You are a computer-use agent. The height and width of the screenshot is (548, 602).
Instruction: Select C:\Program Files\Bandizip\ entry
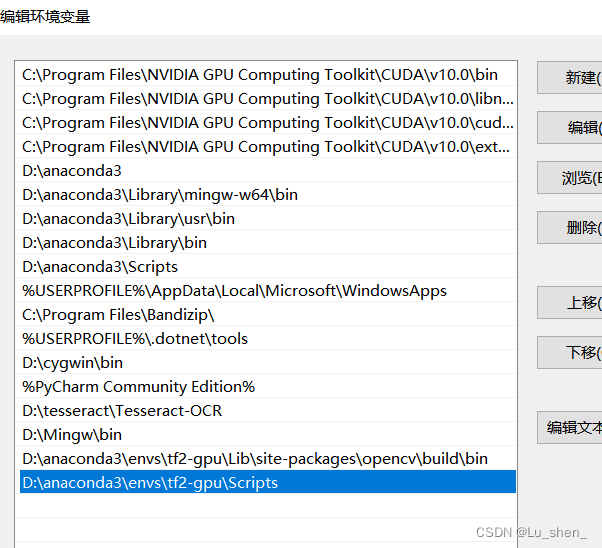266,315
